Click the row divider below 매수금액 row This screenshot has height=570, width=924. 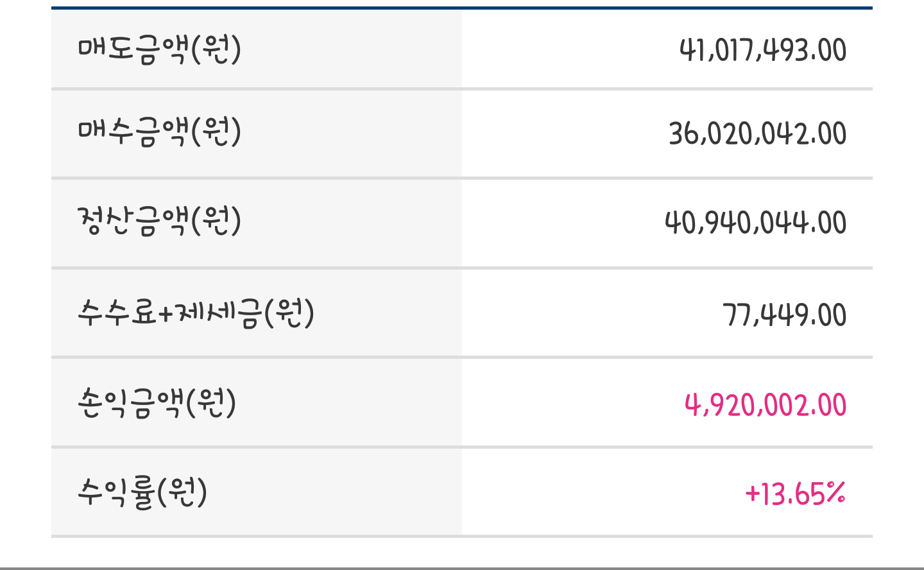point(462,178)
